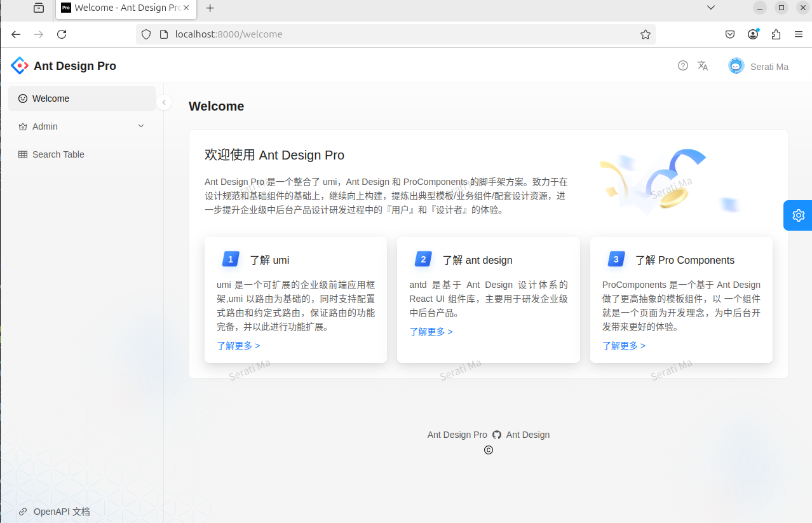Image resolution: width=812 pixels, height=523 pixels.
Task: Select the Welcome menu item
Action: pyautogui.click(x=82, y=98)
